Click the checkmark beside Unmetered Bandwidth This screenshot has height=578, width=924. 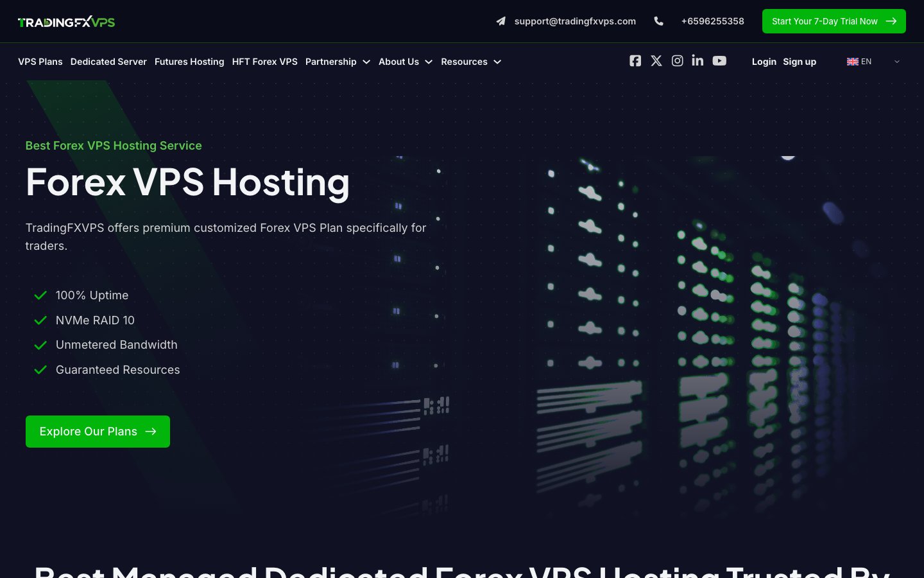click(40, 345)
